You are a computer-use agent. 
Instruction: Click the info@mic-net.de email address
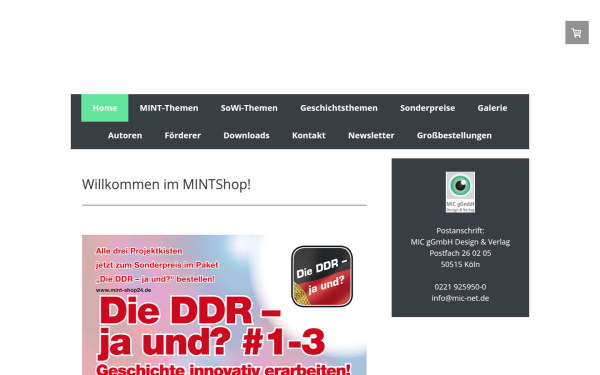click(x=460, y=298)
